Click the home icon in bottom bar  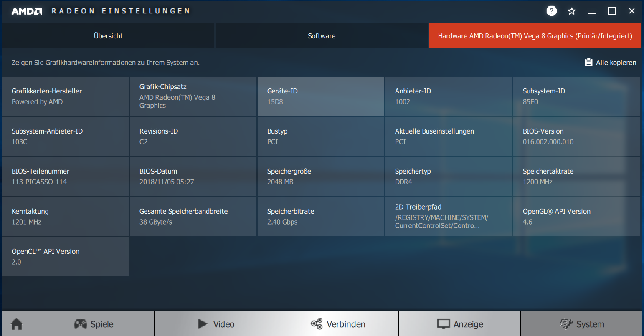(x=17, y=324)
